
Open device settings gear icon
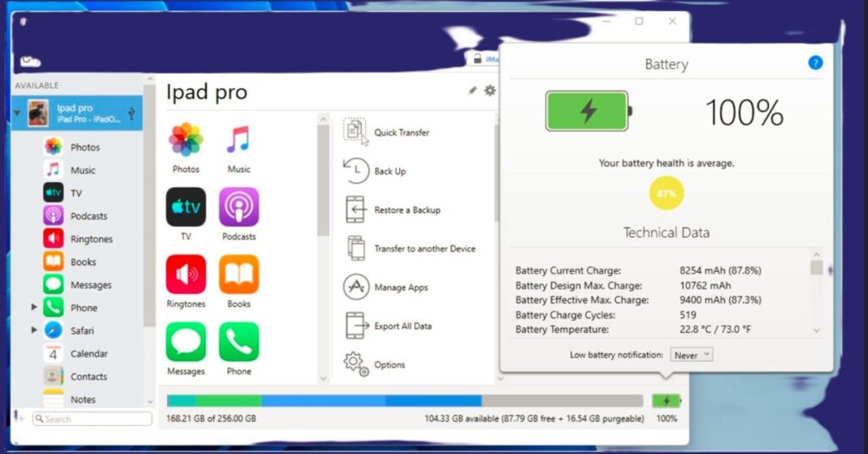pos(490,90)
